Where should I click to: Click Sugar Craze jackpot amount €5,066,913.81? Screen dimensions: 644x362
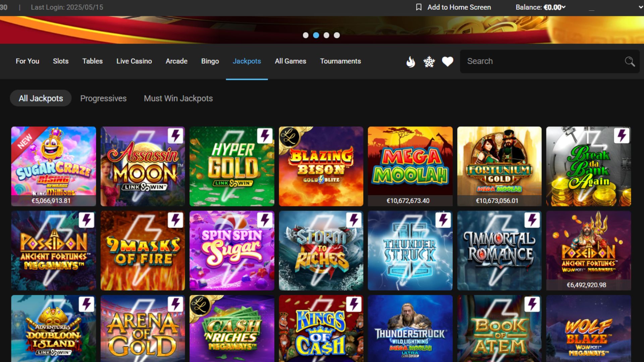51,201
